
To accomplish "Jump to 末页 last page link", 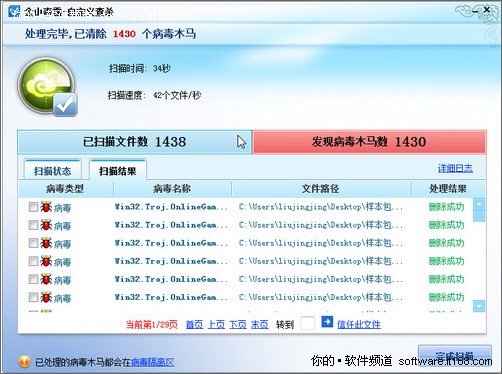I will click(260, 324).
